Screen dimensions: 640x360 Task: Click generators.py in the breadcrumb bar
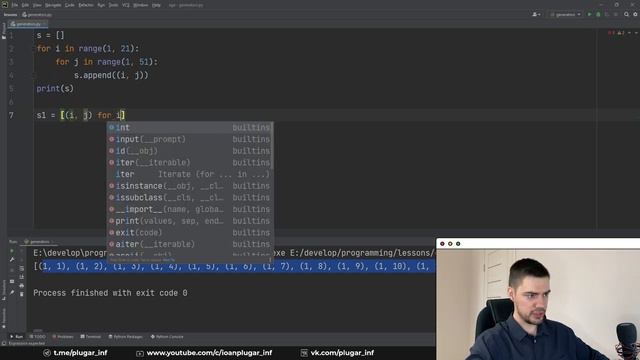37,15
